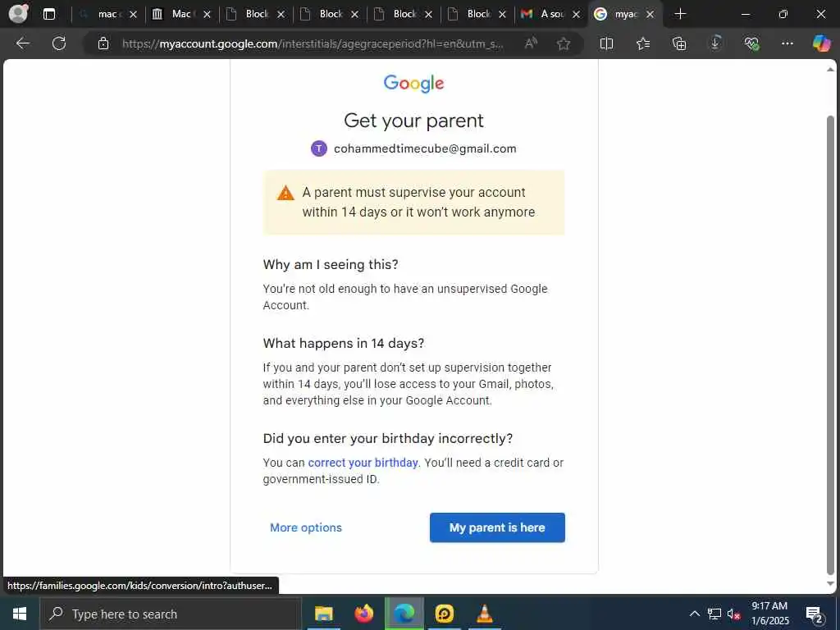Viewport: 840px width, 630px height.
Task: Launch VLC from the taskbar
Action: 484,614
